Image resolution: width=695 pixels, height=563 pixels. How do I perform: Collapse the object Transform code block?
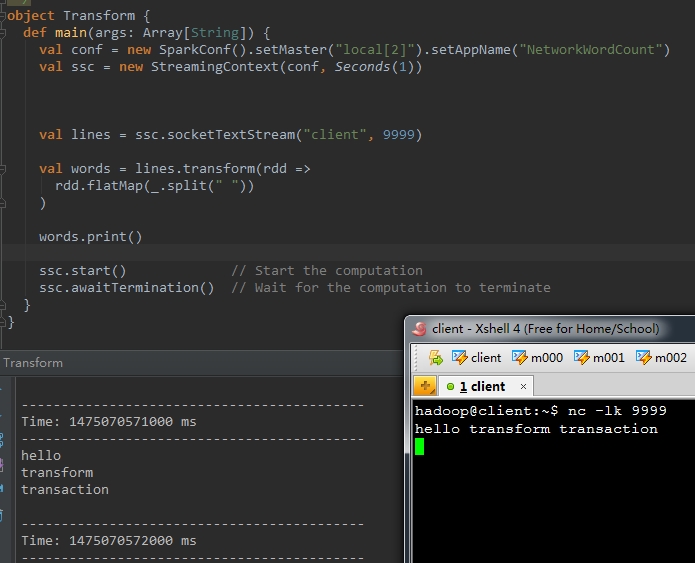pos(4,16)
